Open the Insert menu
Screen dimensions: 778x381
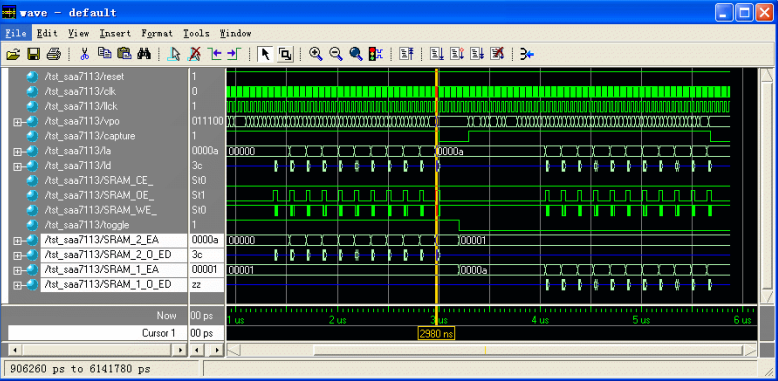click(x=115, y=33)
